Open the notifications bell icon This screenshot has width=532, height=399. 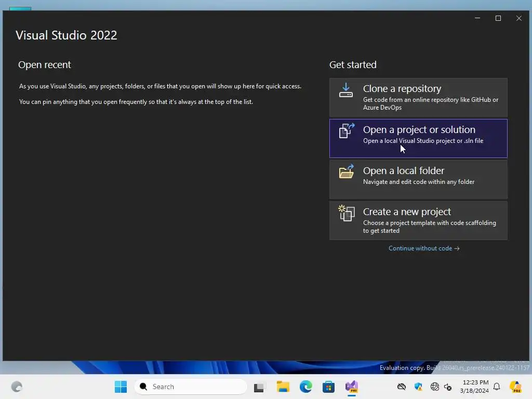pos(497,387)
